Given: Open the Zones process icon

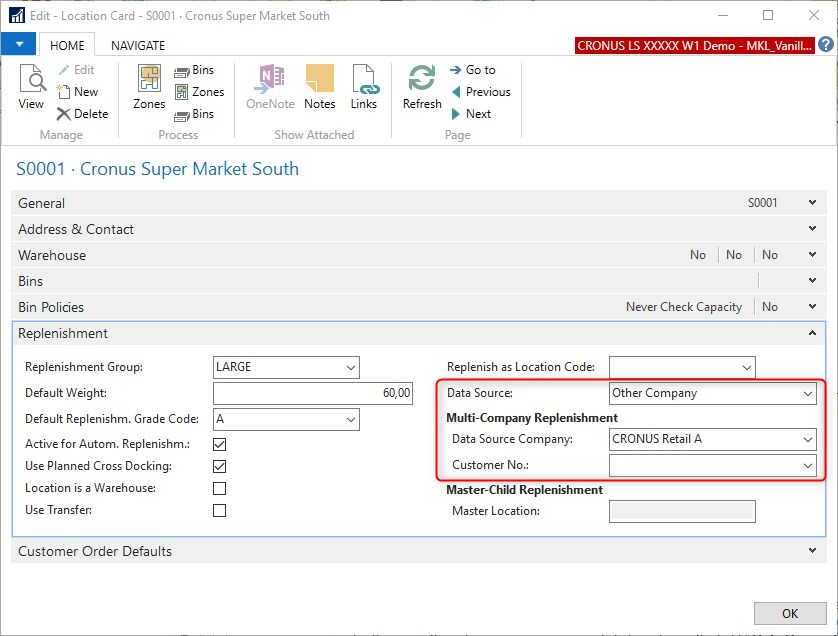Looking at the screenshot, I should 149,88.
